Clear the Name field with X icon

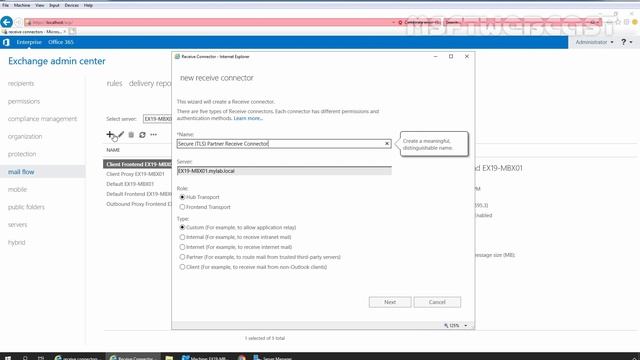click(387, 144)
